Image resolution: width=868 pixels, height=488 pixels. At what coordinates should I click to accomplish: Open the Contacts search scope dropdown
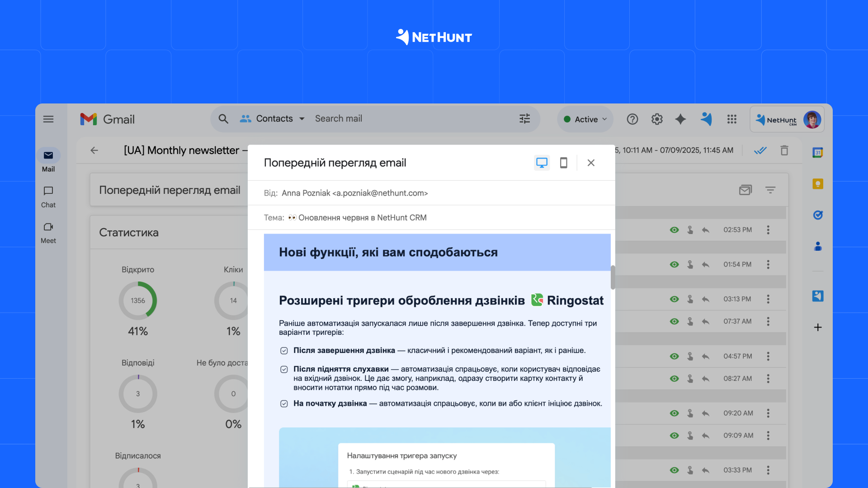pyautogui.click(x=272, y=119)
